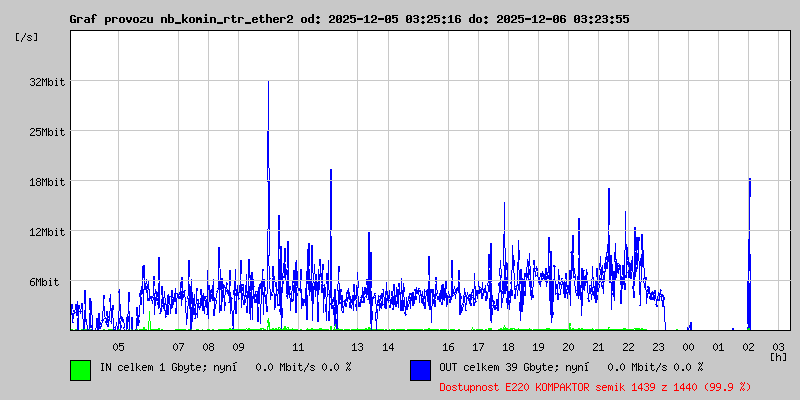Select the graph title starting with 'Graf provozu'
The width and height of the screenshot is (800, 400).
tap(349, 19)
